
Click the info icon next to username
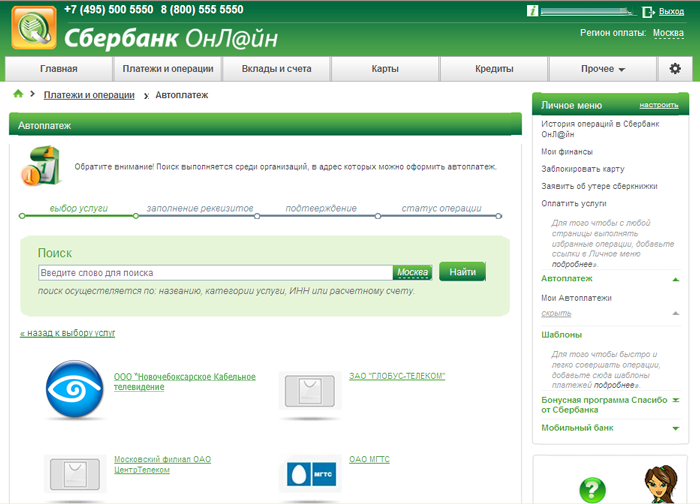[x=532, y=11]
